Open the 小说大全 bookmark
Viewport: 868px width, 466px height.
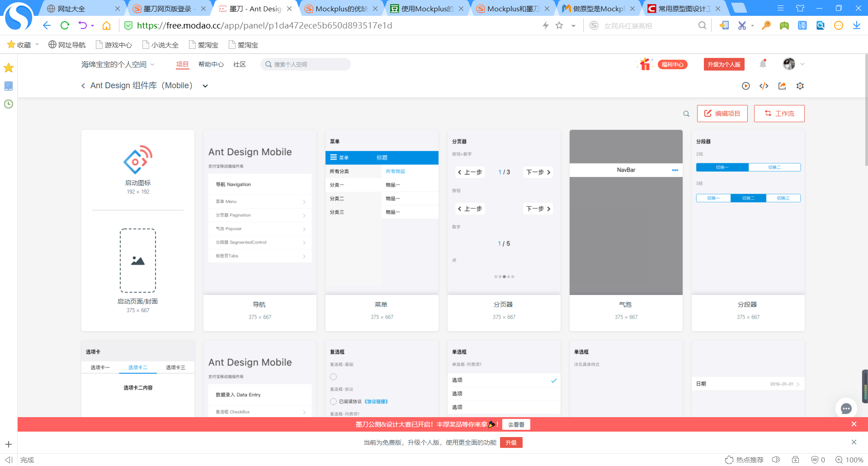tap(160, 45)
